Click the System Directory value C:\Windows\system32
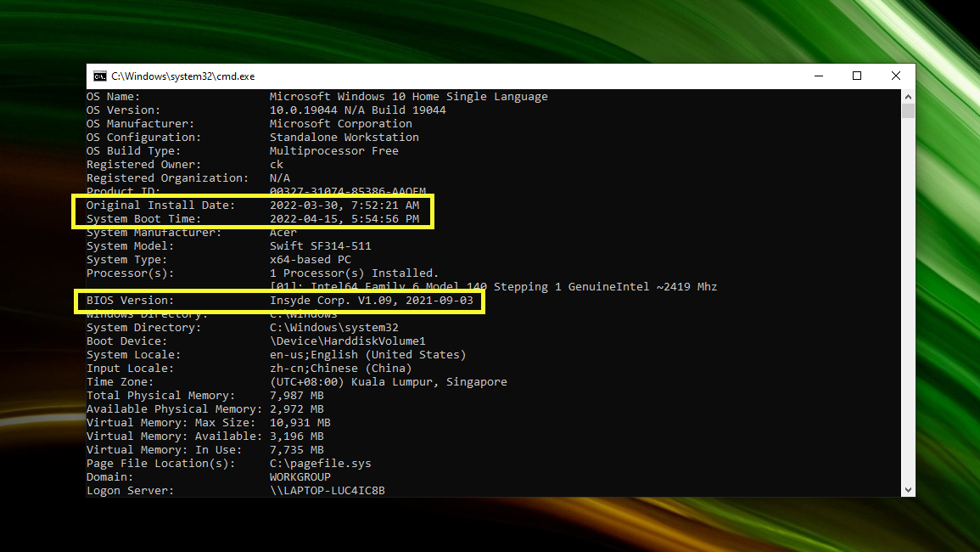 coord(333,328)
